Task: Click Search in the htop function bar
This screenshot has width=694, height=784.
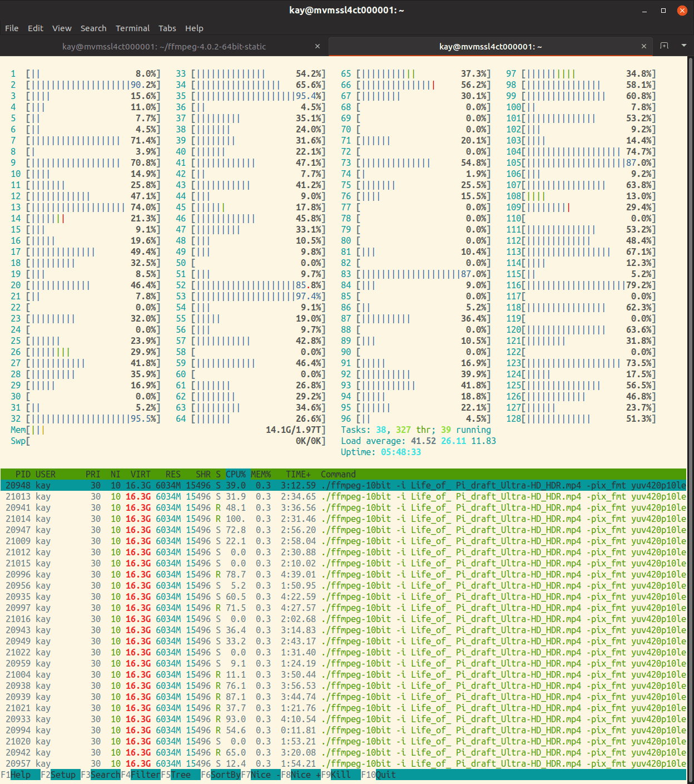Action: 105,775
